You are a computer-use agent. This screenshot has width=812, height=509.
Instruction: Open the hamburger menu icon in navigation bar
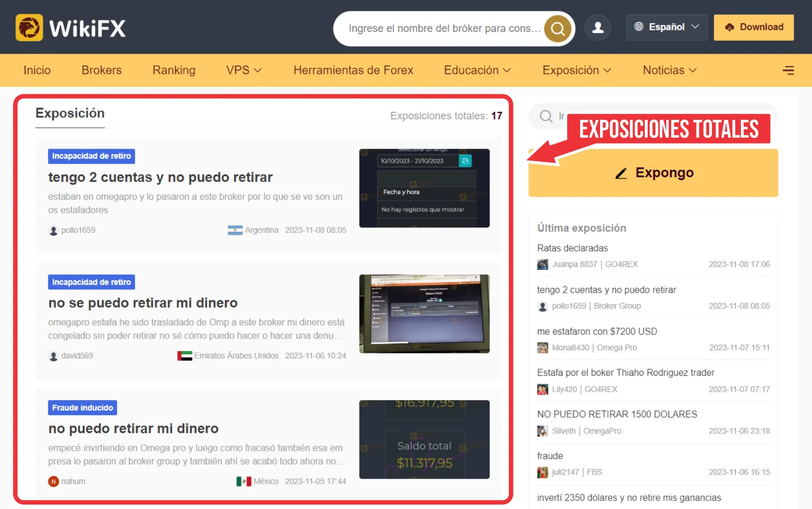tap(788, 70)
